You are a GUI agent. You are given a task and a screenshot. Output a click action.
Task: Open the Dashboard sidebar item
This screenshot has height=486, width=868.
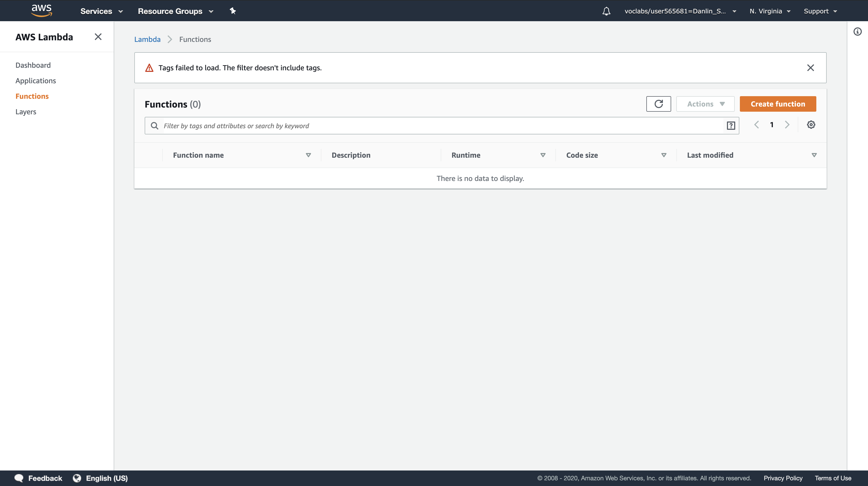pos(33,65)
